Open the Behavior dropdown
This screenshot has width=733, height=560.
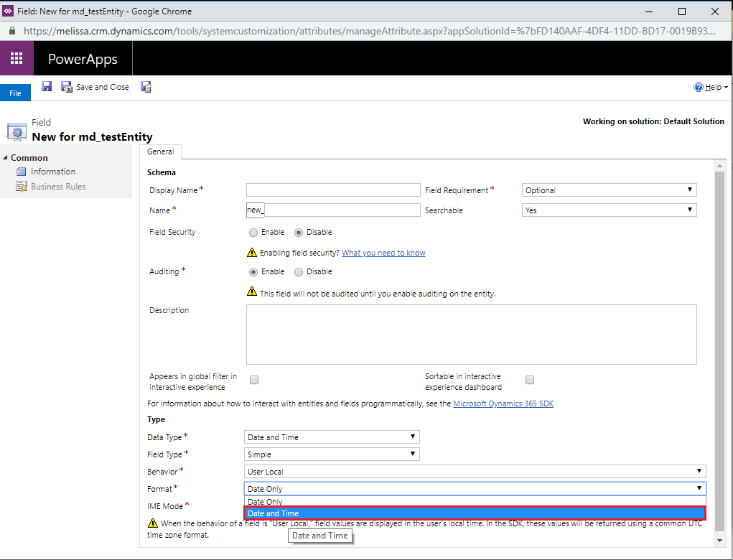475,471
